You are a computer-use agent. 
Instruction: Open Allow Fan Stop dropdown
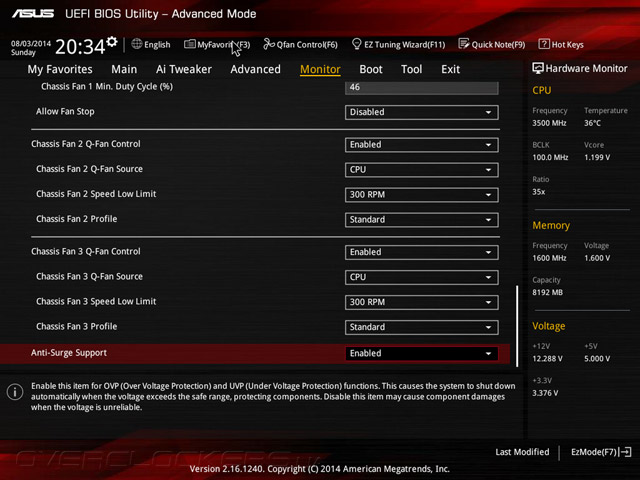[x=422, y=112]
